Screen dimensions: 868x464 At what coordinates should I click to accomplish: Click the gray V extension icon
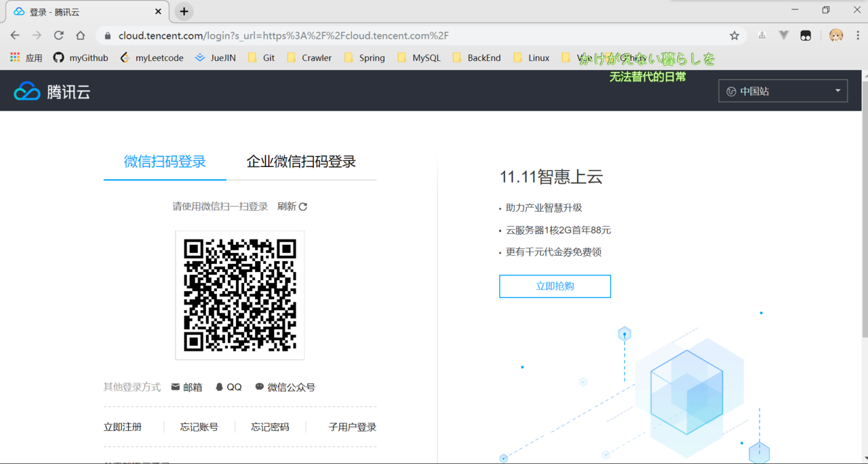coord(784,35)
